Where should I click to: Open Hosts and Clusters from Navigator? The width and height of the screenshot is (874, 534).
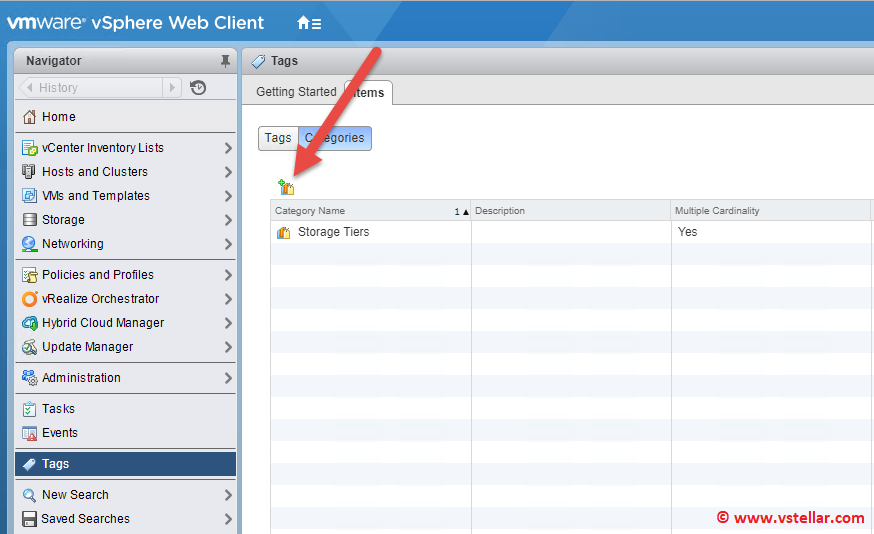click(x=94, y=172)
